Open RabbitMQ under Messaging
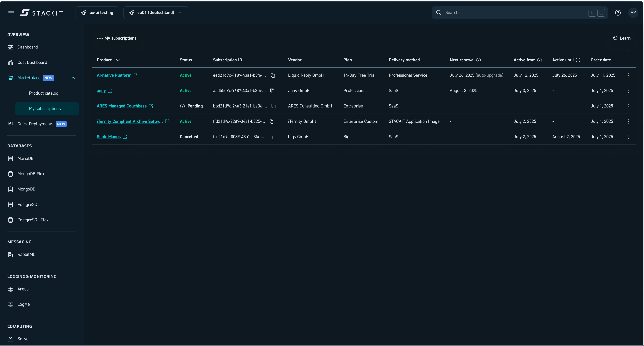 point(26,254)
